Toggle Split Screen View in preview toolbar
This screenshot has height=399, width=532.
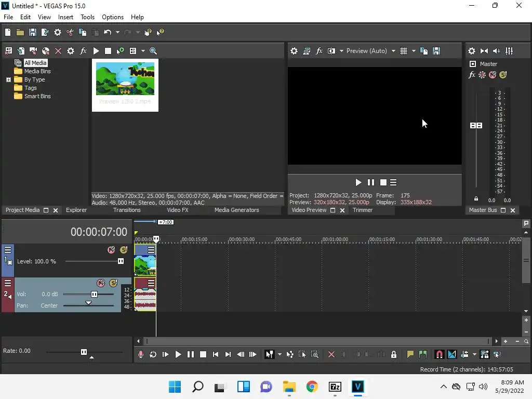[x=331, y=51]
